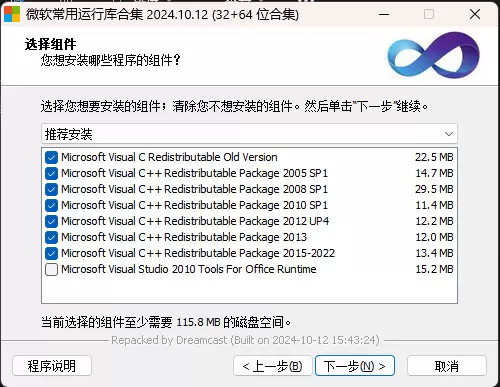Open 程序说明 program description
Image resolution: width=500 pixels, height=387 pixels.
tap(52, 366)
